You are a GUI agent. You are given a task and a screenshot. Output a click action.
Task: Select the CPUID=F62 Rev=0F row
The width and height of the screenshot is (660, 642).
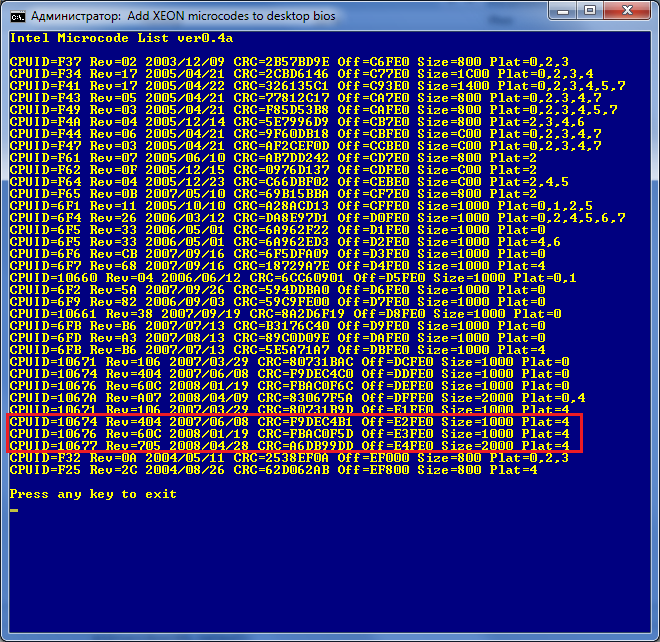click(x=273, y=170)
